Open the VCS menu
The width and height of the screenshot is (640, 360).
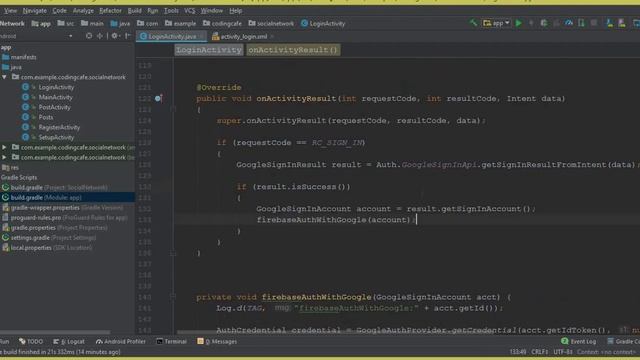189,11
